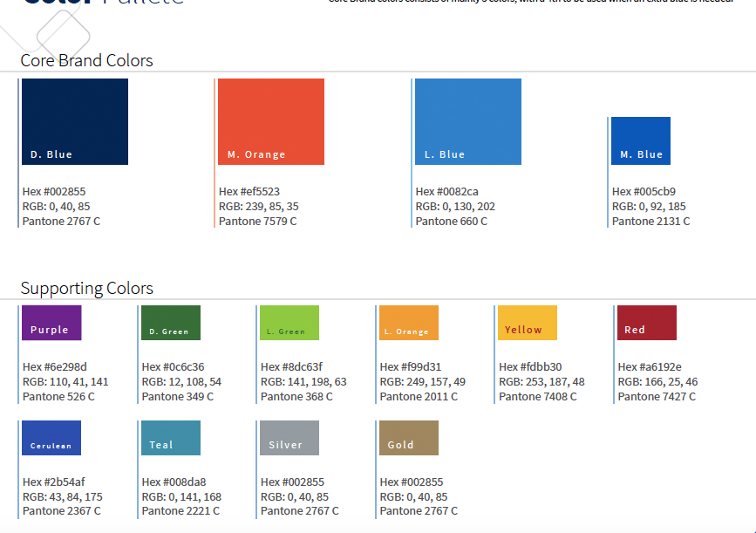Select the L. Orange swatch

coord(409,323)
